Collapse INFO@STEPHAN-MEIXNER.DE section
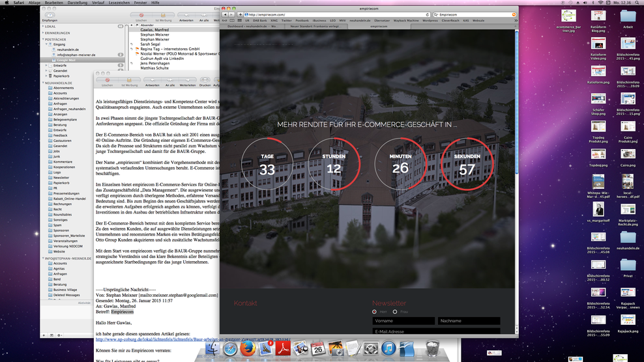Image resolution: width=644 pixels, height=362 pixels. click(x=43, y=258)
